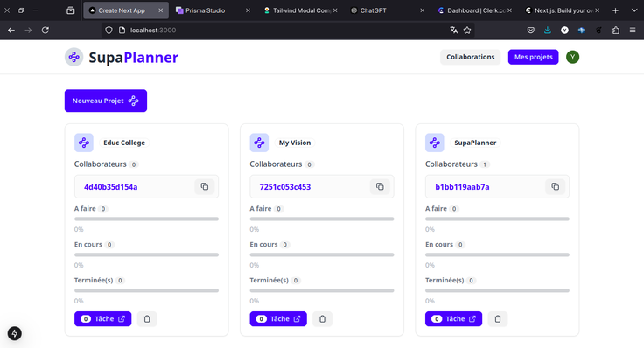Open the browser translate page icon
This screenshot has height=348, width=644.
pos(453,30)
